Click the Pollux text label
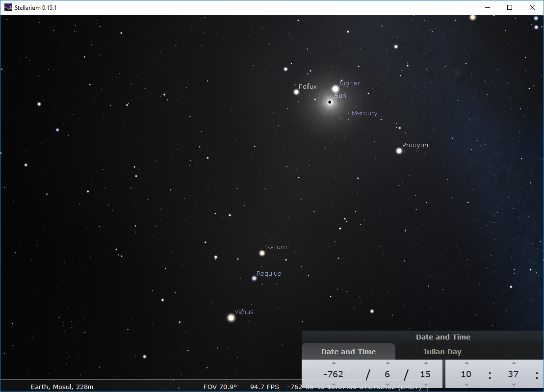 pyautogui.click(x=308, y=87)
